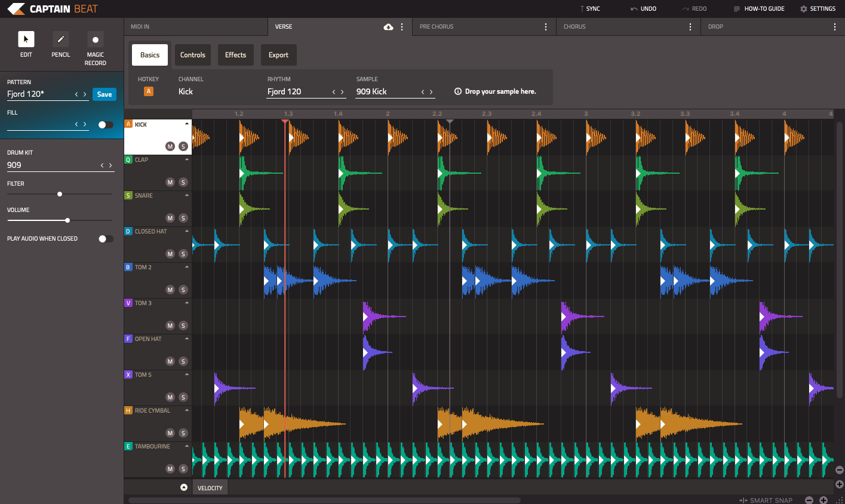Click the Redo arrow
Viewport: 845px width, 504px height.
685,9
